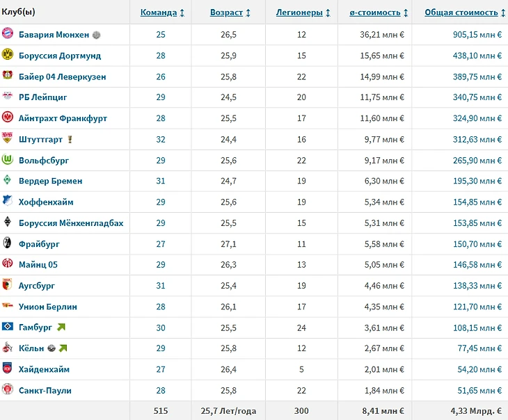Click the Mainz 05 crest icon

coord(7,264)
